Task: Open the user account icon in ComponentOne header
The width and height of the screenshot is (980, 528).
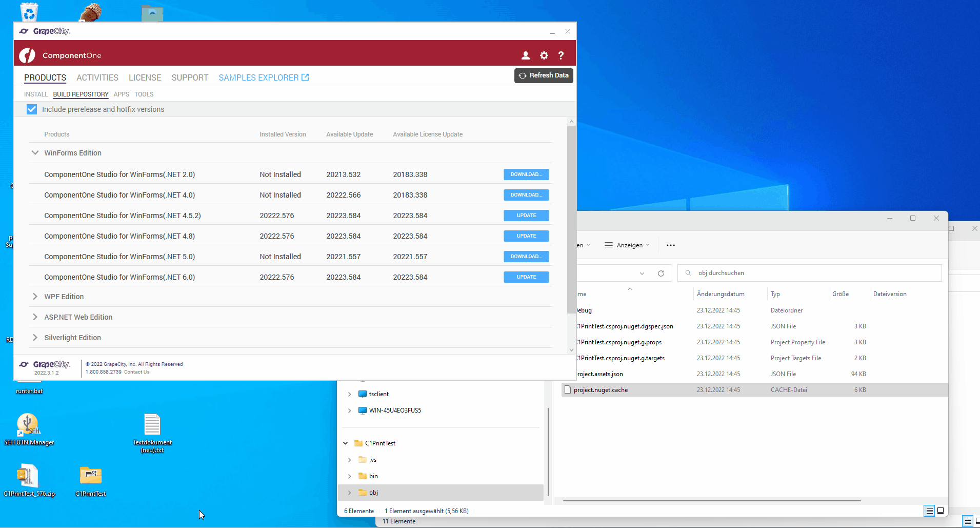Action: (526, 55)
